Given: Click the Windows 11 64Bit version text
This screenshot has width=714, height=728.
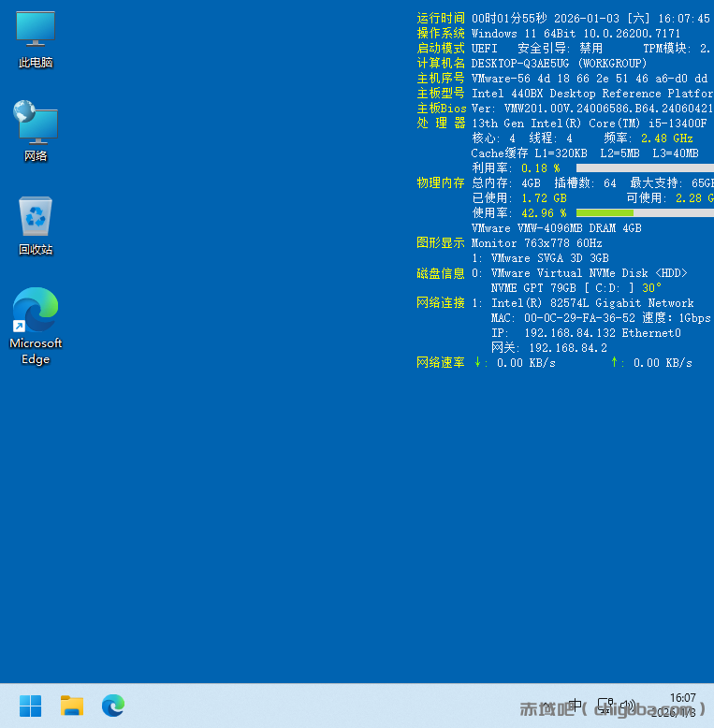Looking at the screenshot, I should pos(576,34).
